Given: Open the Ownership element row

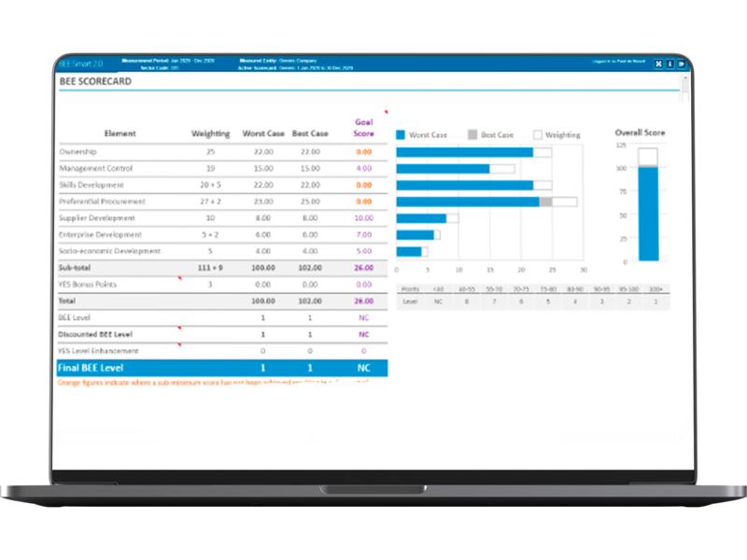Looking at the screenshot, I should pyautogui.click(x=223, y=152).
